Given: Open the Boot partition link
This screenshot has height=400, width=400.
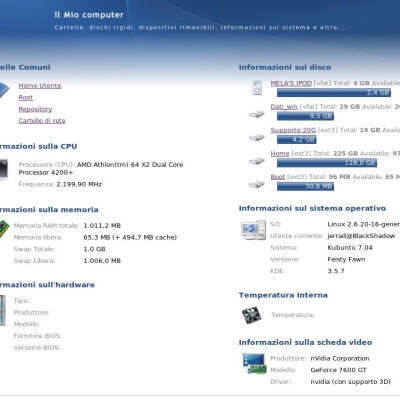Looking at the screenshot, I should (x=278, y=177).
